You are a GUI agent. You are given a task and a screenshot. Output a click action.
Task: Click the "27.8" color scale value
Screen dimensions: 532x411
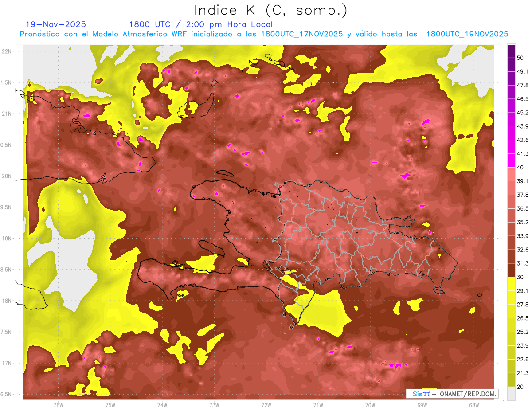tap(523, 304)
